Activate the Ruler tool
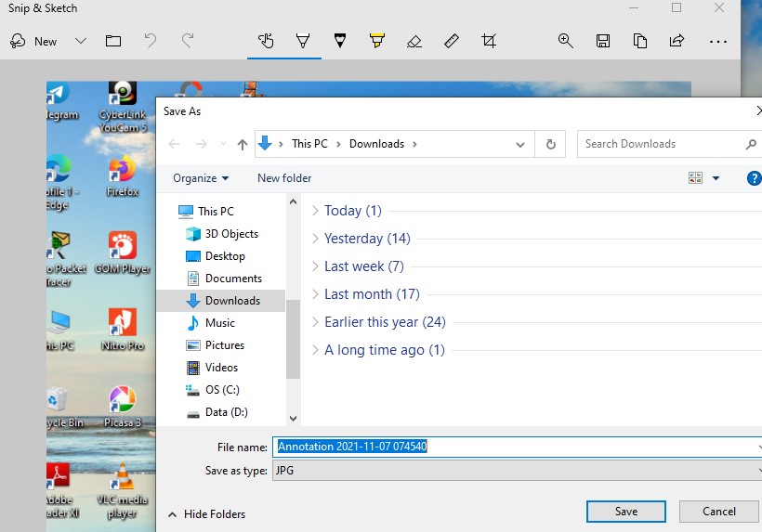762x532 pixels. [452, 41]
